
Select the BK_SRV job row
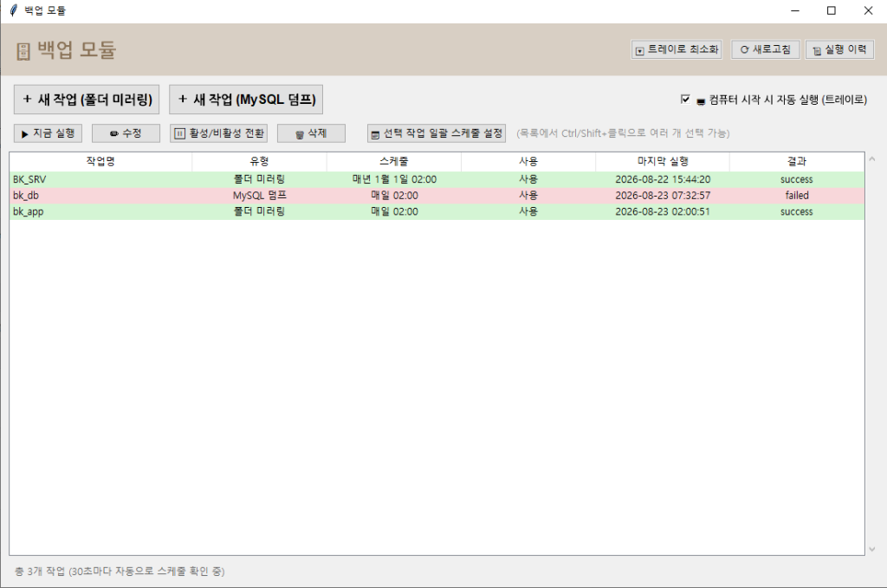point(437,179)
